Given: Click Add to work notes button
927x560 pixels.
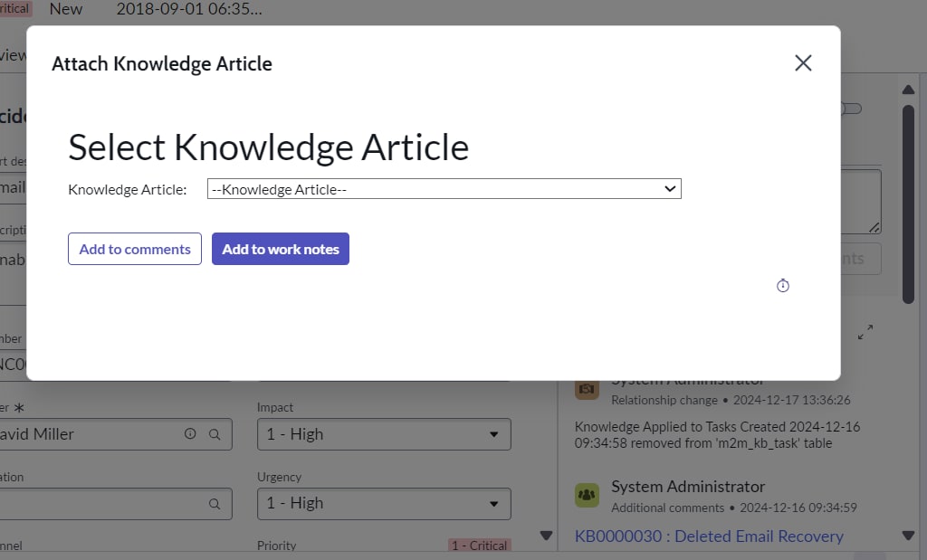Looking at the screenshot, I should pos(281,249).
